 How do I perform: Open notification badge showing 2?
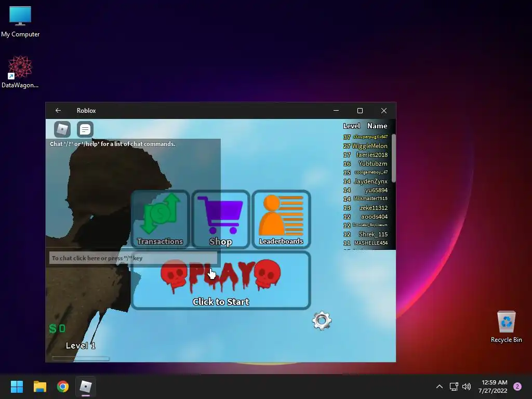tap(517, 387)
